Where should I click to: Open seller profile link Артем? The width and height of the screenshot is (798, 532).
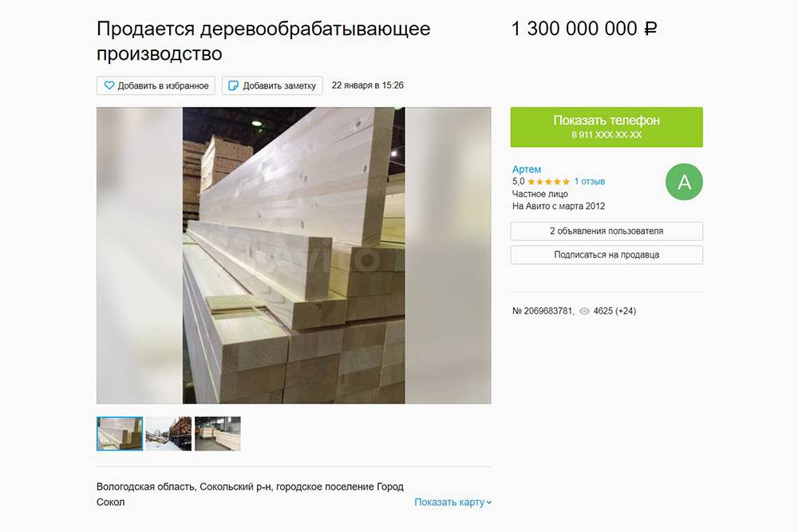tap(526, 169)
